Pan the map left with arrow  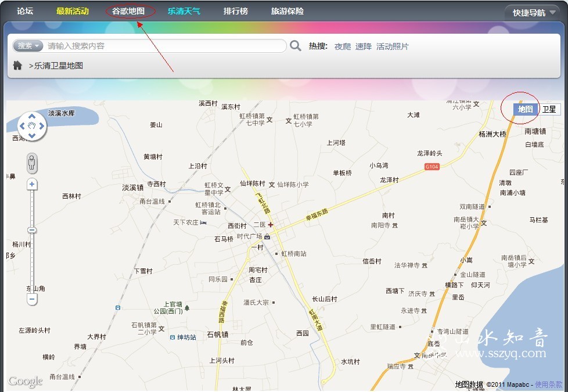22,125
